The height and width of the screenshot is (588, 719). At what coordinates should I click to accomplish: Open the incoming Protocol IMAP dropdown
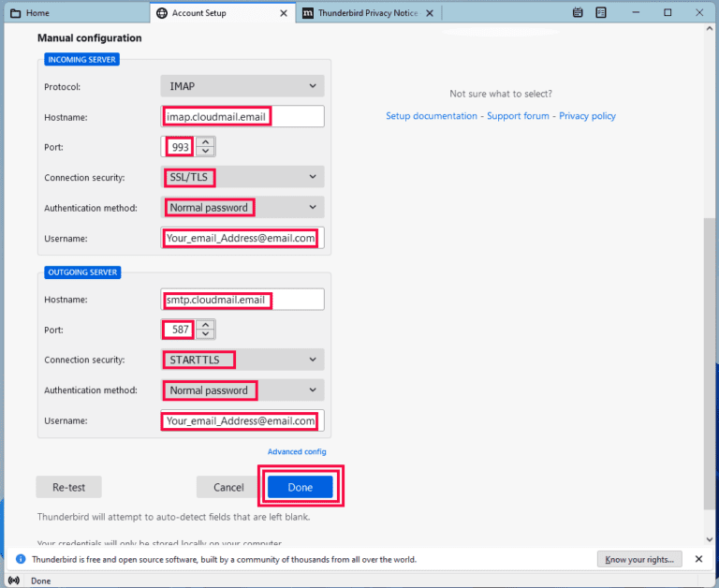pyautogui.click(x=242, y=86)
